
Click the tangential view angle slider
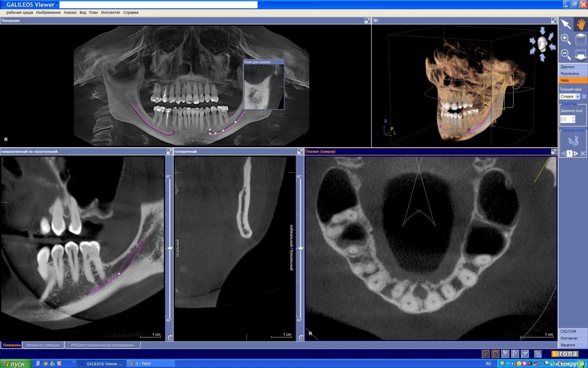pyautogui.click(x=170, y=249)
